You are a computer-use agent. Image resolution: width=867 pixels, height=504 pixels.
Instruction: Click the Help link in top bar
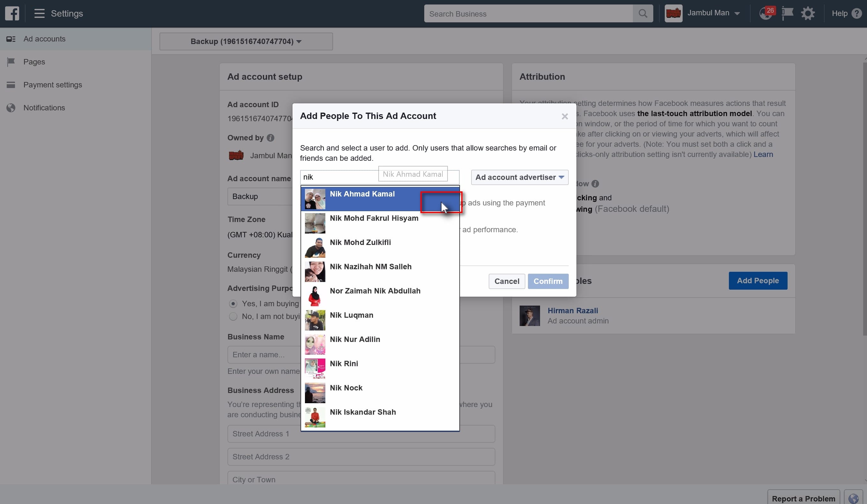point(840,13)
